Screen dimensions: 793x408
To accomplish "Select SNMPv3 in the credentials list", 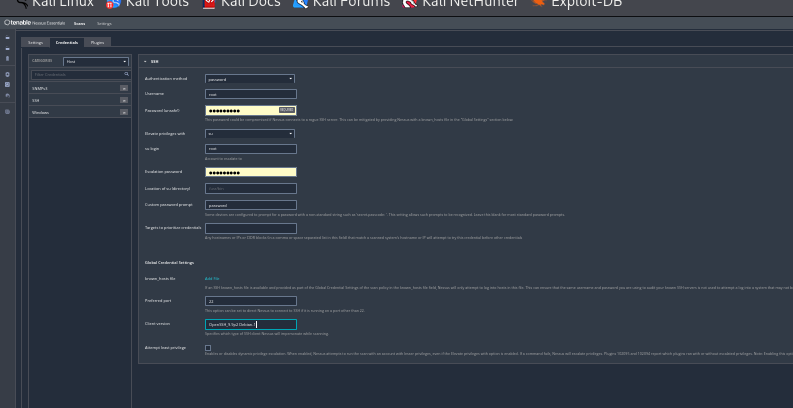I will click(80, 88).
